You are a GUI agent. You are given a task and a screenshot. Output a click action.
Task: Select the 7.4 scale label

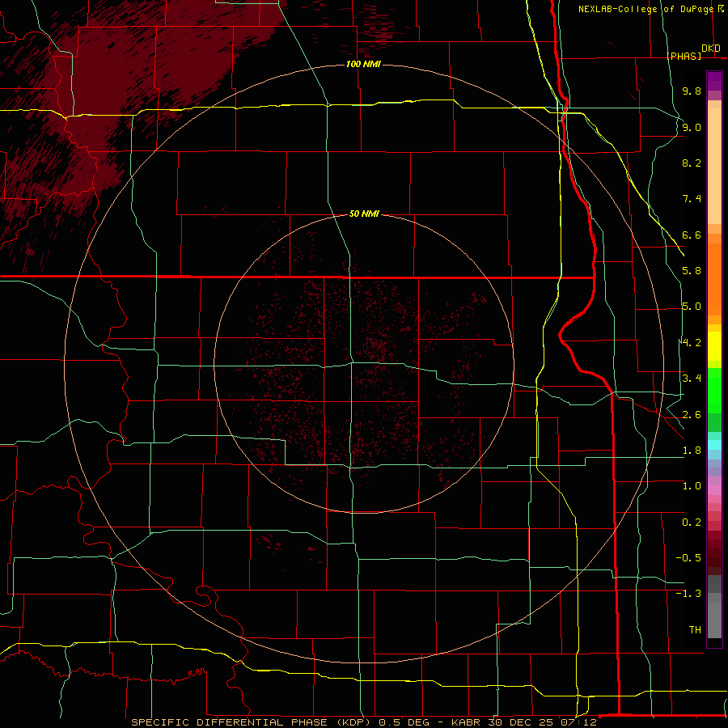point(692,199)
